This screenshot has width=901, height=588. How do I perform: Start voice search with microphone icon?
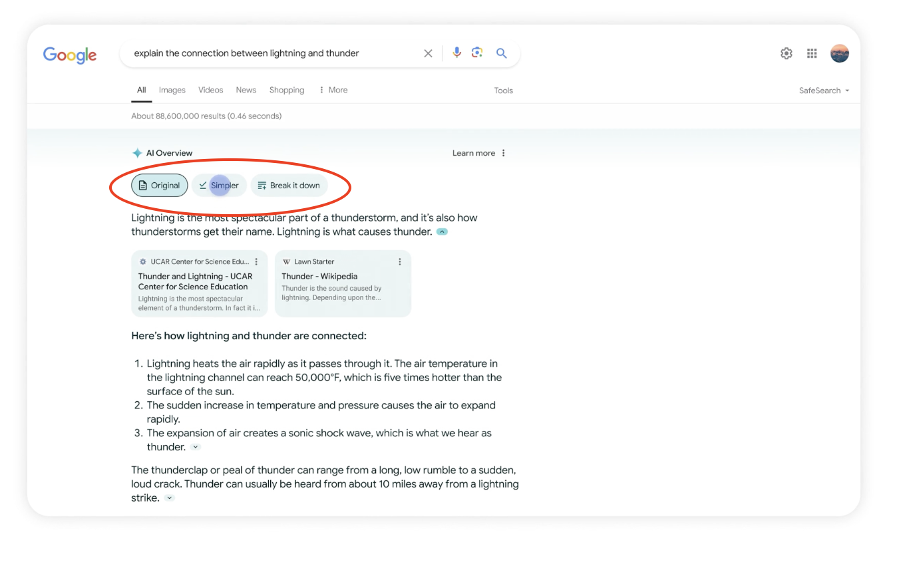[456, 53]
